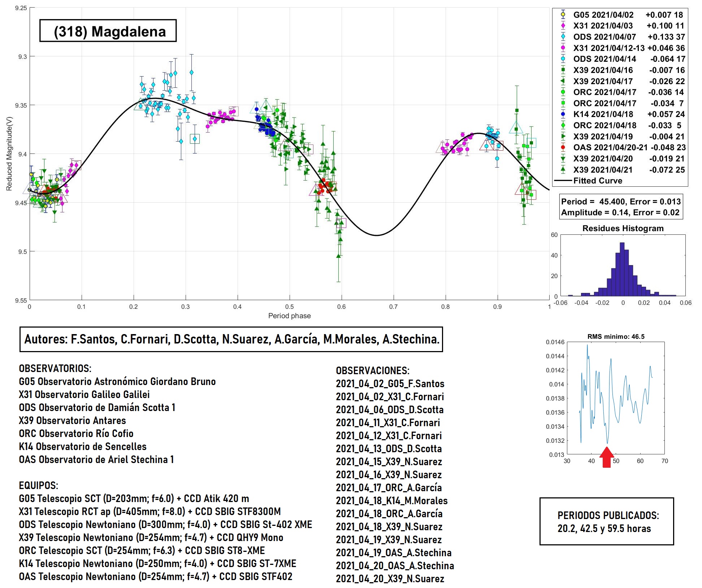
Task: Click observation 2021_04_13_ODS_D.Scotta
Action: tap(389, 449)
